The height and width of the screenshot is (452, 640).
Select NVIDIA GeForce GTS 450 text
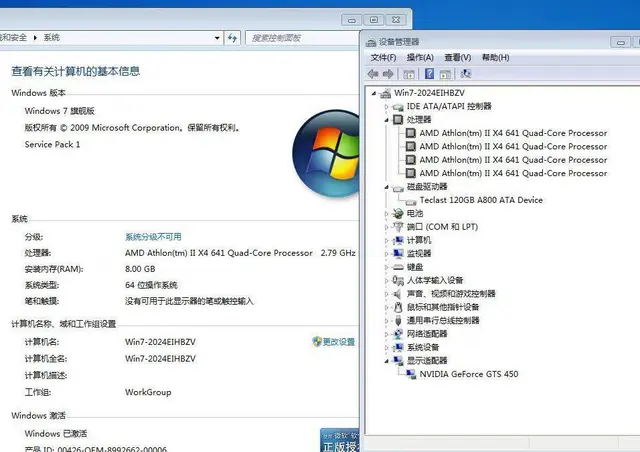469,374
